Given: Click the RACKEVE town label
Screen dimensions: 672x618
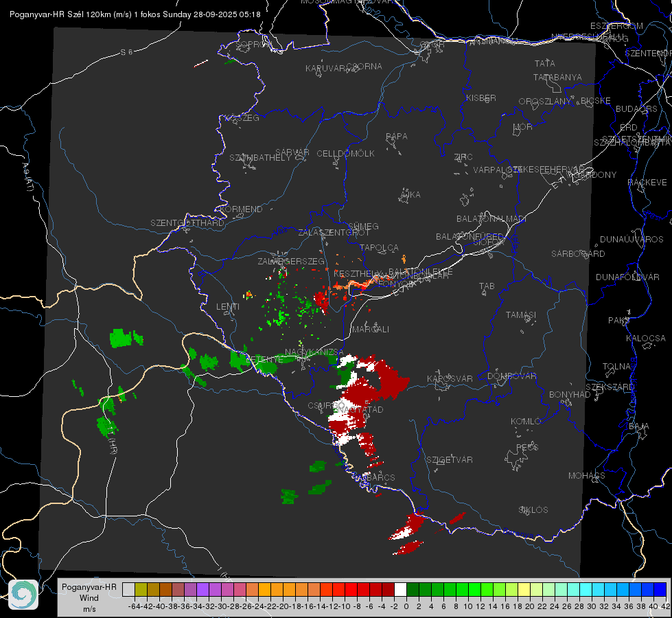Looking at the screenshot, I should 647,183.
